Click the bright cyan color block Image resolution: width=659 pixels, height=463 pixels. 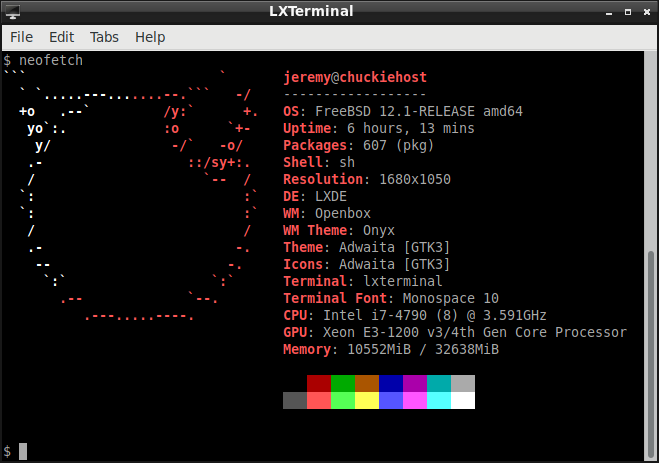tap(439, 400)
